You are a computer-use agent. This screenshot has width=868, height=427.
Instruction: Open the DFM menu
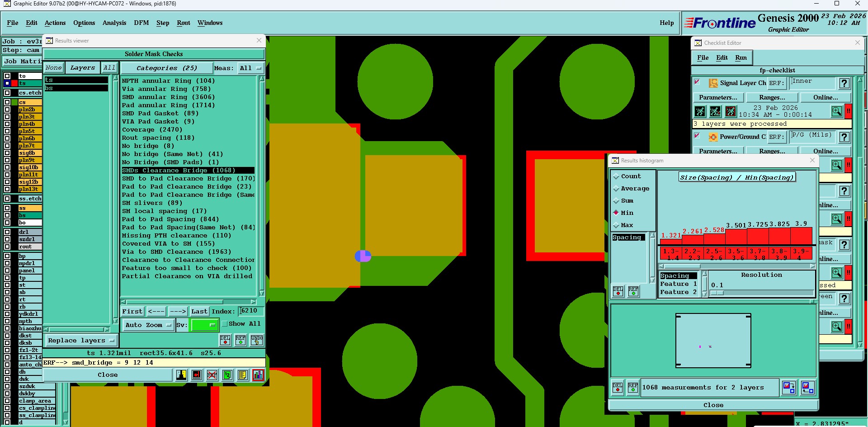(142, 23)
